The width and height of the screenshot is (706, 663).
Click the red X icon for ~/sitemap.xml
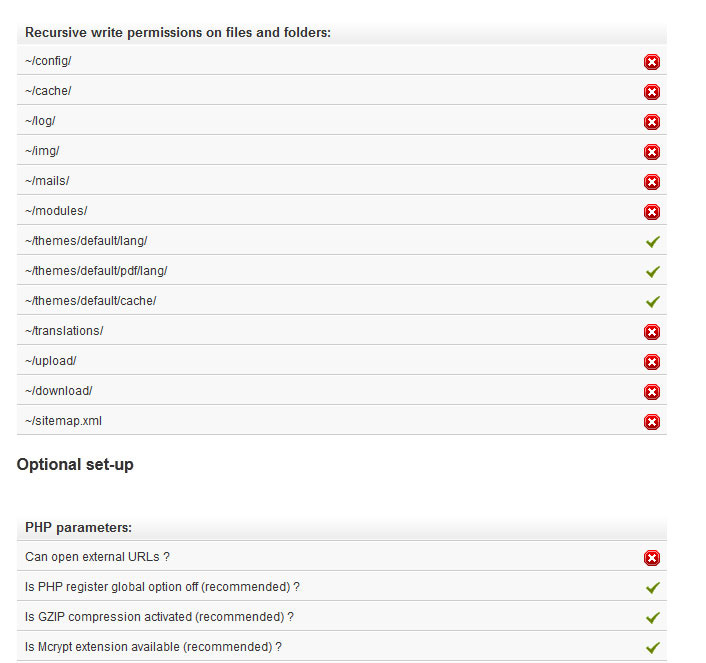[x=652, y=422]
